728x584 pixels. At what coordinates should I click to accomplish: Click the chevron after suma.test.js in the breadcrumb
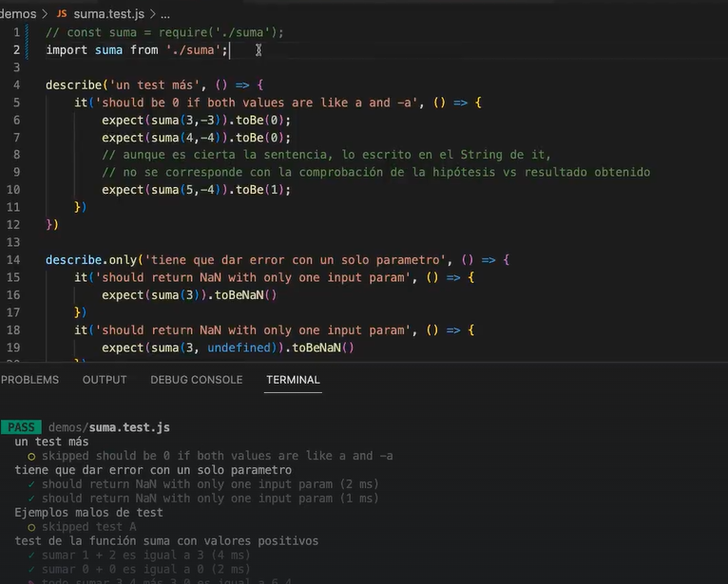click(152, 14)
